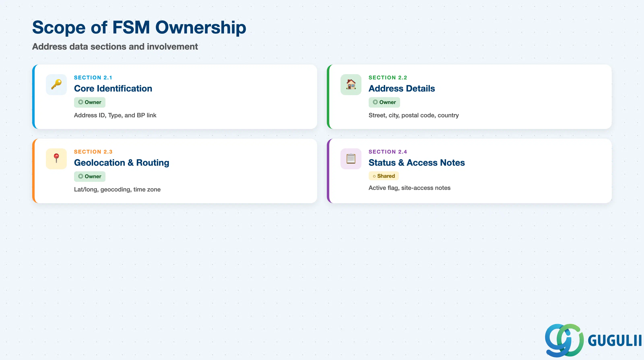Select the SECTION 2.4 label

point(388,152)
